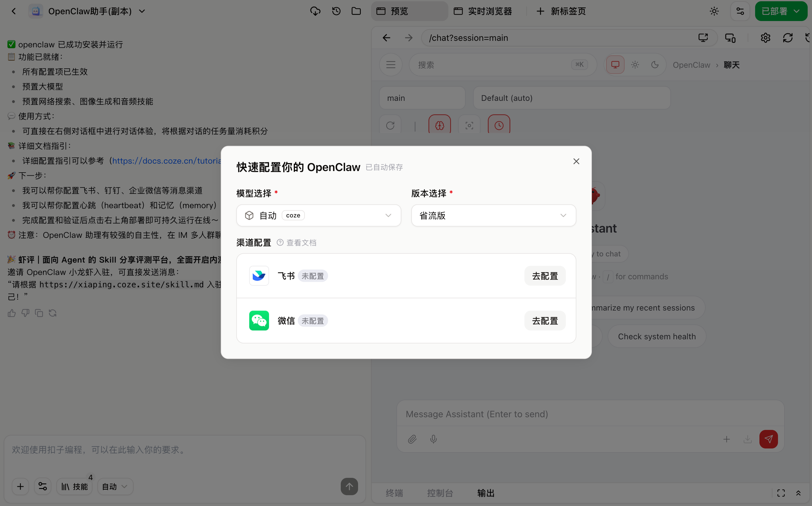Go forward in the preview browser
Image resolution: width=812 pixels, height=506 pixels.
408,38
